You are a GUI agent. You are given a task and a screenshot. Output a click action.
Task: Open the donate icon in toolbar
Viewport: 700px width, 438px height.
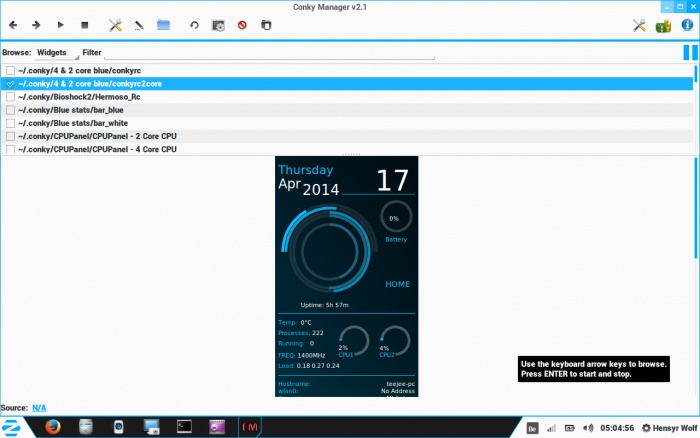663,25
